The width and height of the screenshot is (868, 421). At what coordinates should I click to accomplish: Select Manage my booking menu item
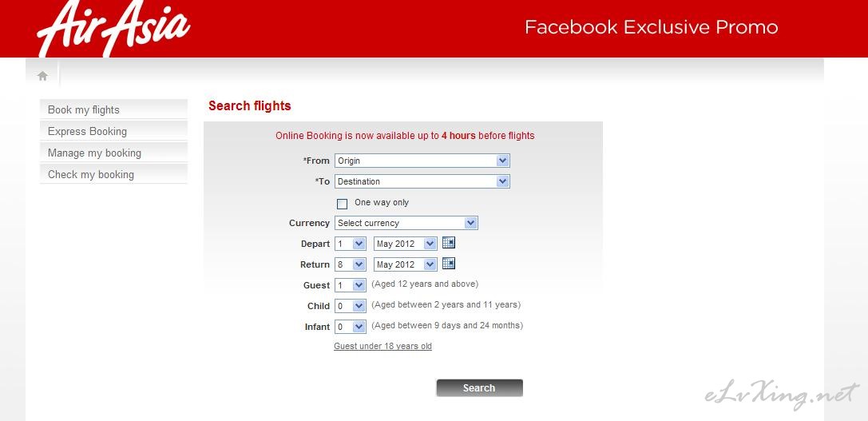click(x=113, y=153)
